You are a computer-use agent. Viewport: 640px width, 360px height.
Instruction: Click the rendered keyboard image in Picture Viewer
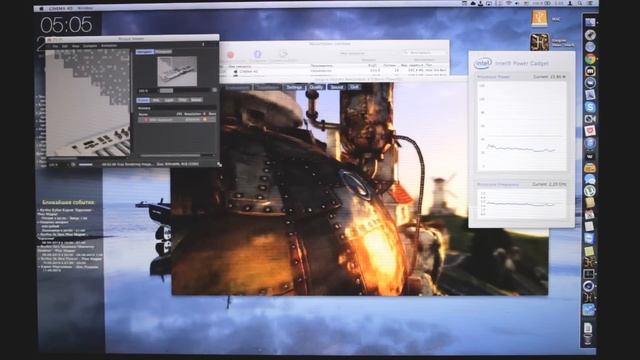click(88, 103)
